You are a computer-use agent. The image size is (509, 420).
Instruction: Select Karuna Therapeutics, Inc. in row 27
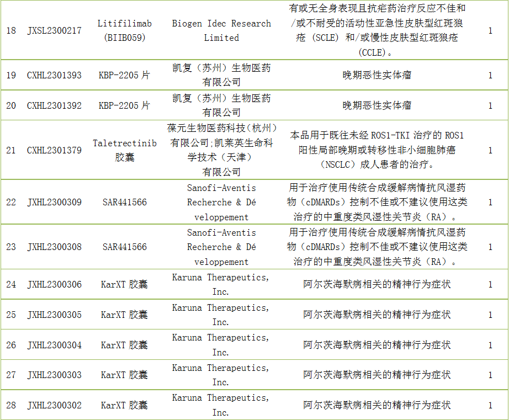click(x=221, y=375)
